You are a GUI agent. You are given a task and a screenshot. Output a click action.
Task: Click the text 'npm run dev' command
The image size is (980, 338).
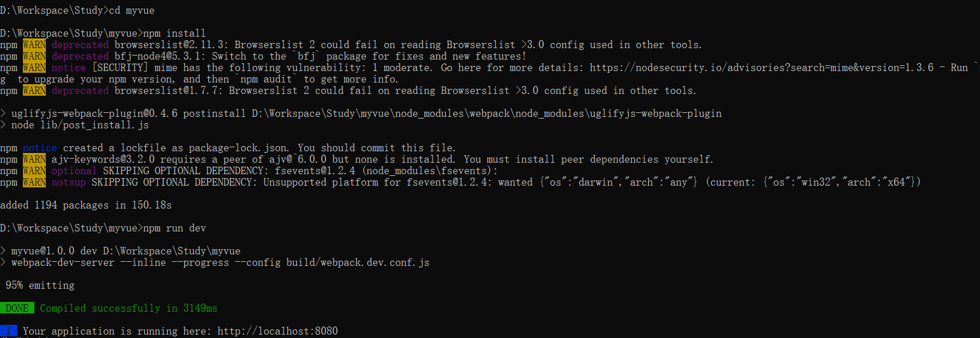pyautogui.click(x=175, y=228)
